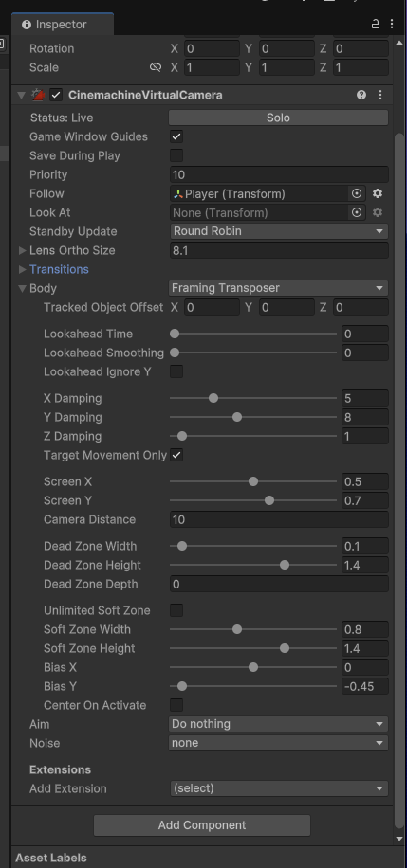Click the Add Component button
This screenshot has width=407, height=868.
point(202,824)
